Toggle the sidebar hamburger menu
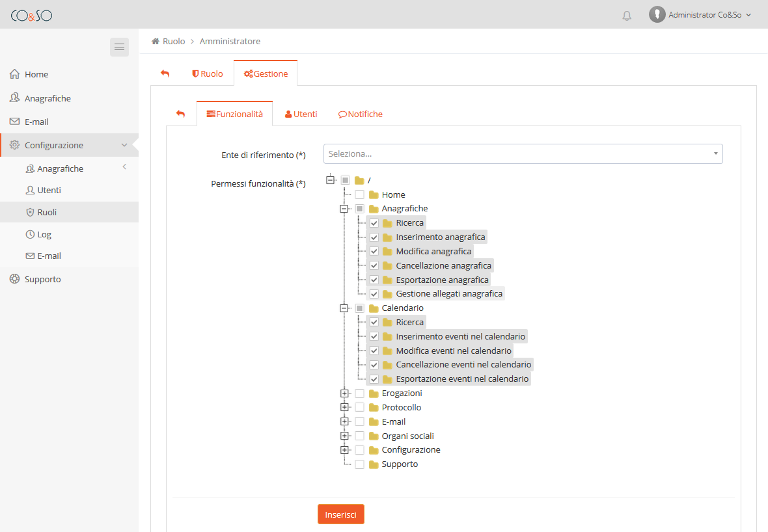 pyautogui.click(x=119, y=47)
